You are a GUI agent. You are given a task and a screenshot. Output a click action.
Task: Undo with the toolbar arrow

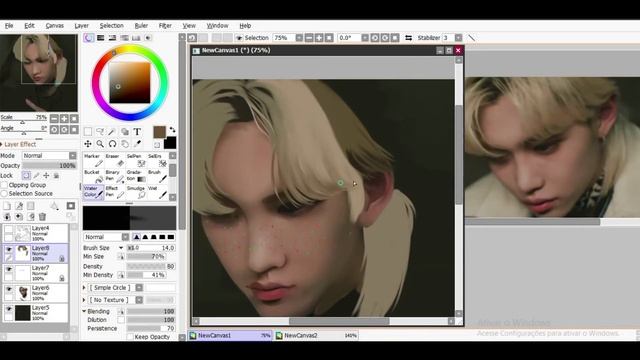[192, 38]
